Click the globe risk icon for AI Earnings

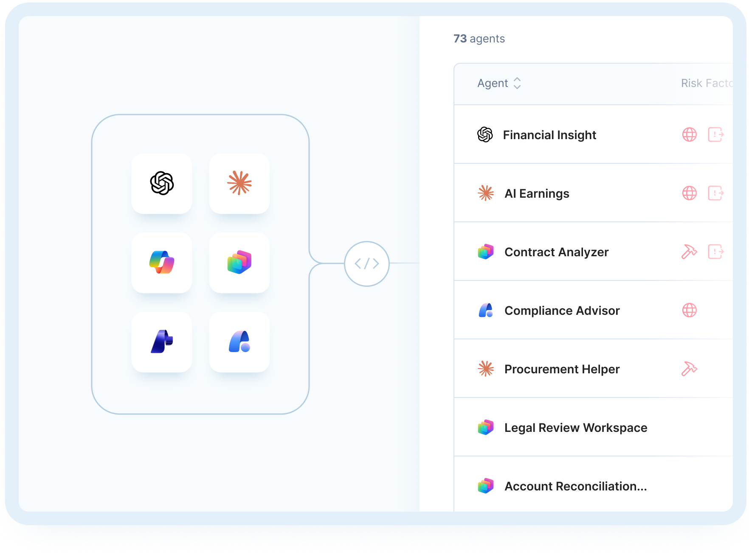690,193
